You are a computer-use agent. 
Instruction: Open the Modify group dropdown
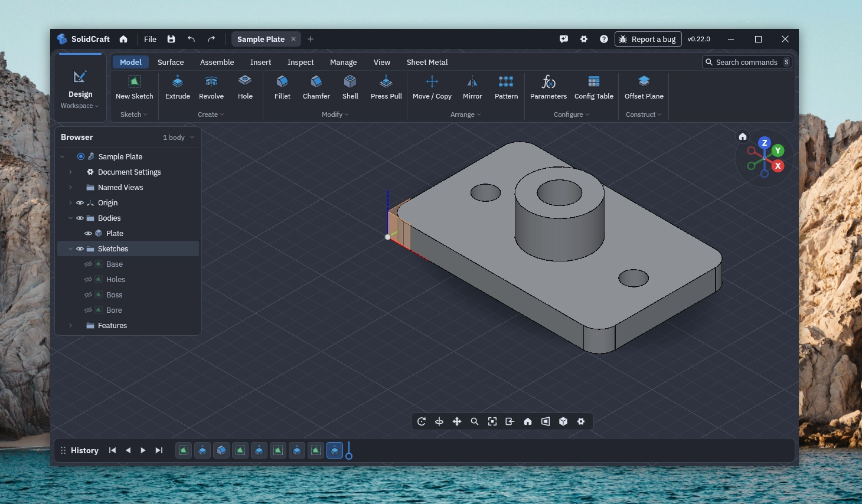point(335,114)
